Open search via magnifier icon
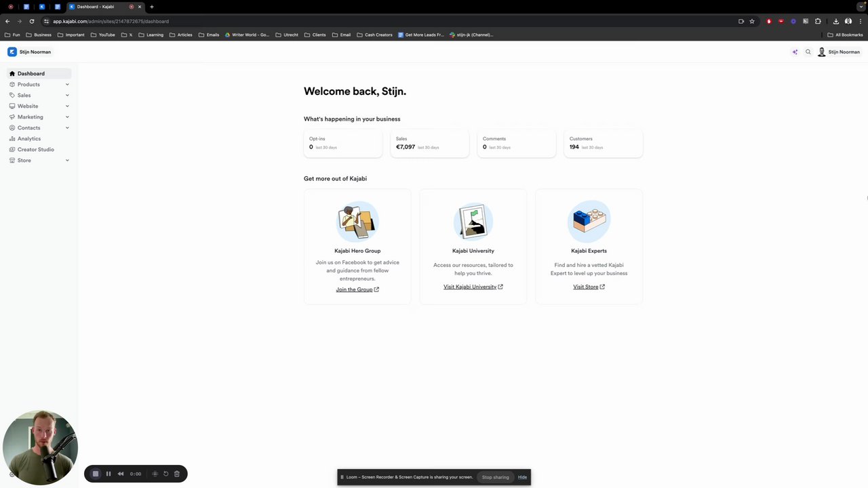Screen dimensions: 868x488 click(808, 52)
